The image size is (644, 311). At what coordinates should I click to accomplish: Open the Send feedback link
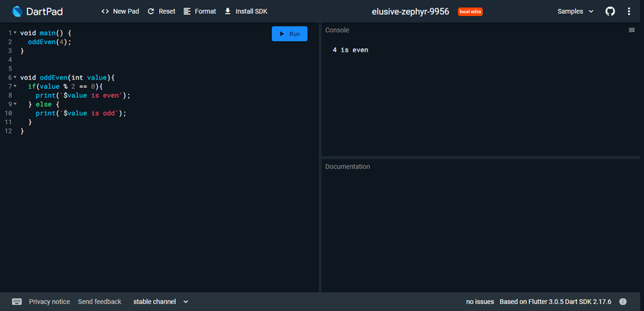click(x=99, y=302)
